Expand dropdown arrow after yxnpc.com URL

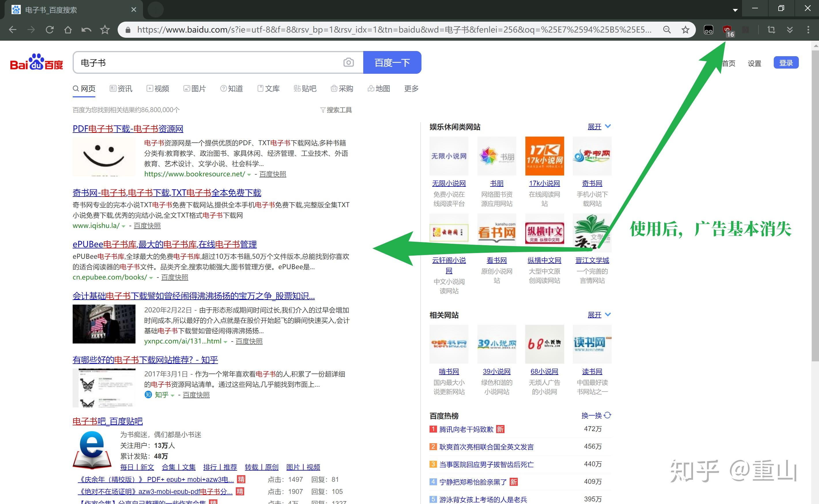[225, 342]
